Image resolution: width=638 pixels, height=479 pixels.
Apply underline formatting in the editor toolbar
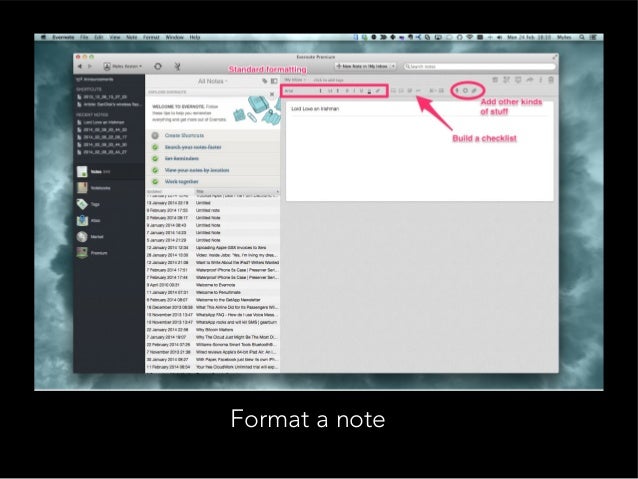361,91
